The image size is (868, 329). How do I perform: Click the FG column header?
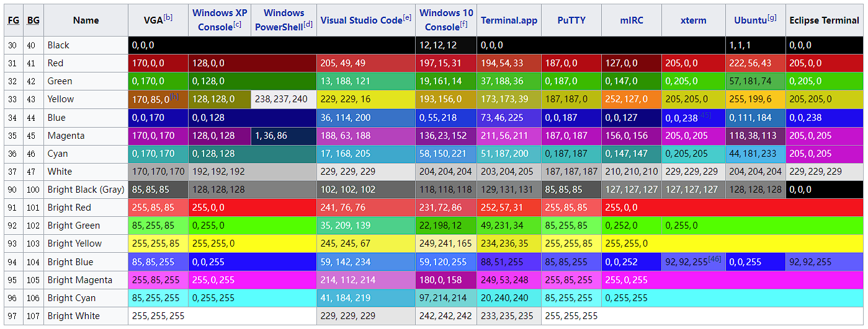click(x=13, y=20)
